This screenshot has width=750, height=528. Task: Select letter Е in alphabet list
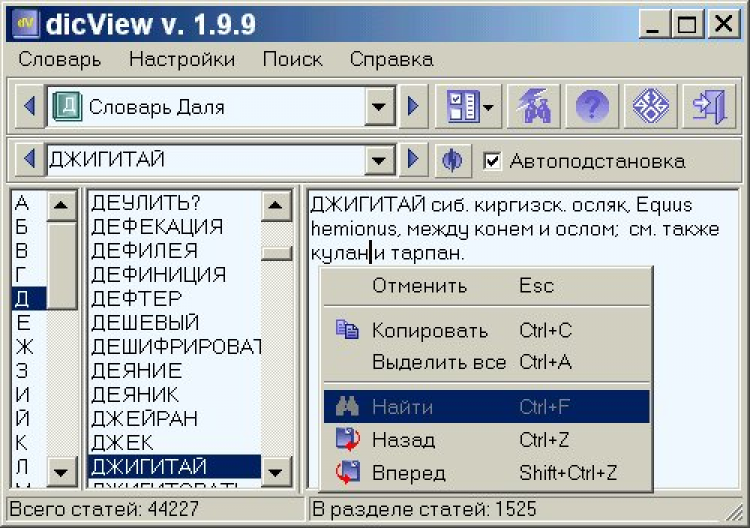pos(29,323)
